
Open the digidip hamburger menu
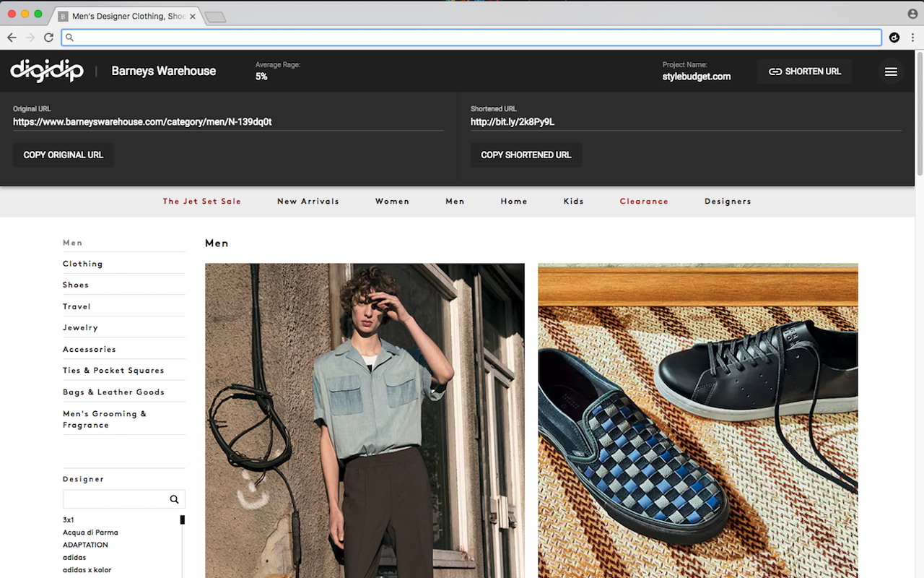tap(891, 72)
